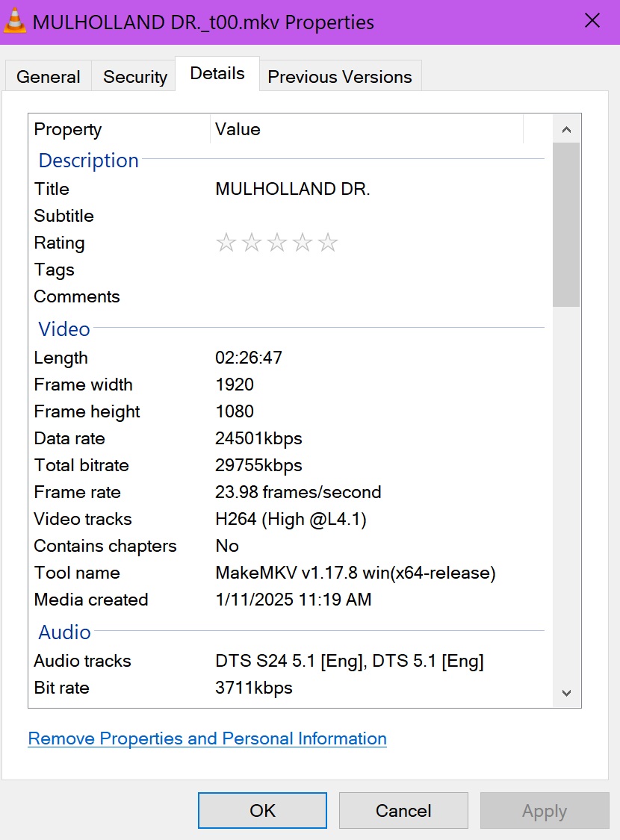Click the Data rate property label

69,438
